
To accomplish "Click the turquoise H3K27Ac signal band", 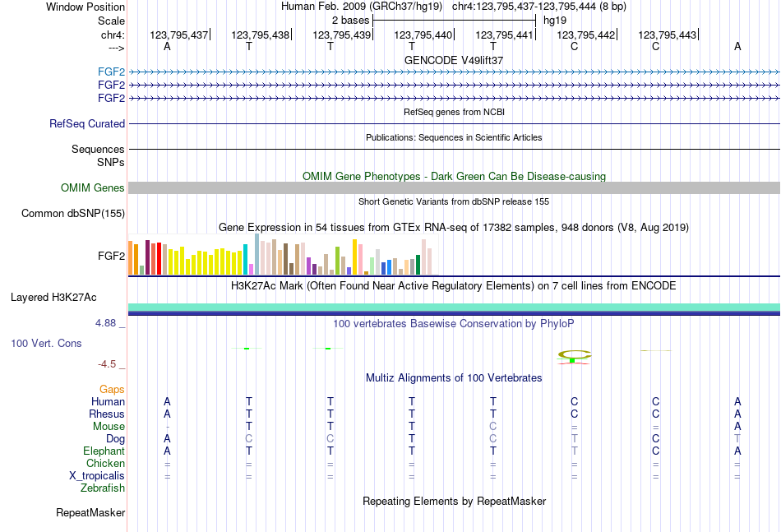I will [x=454, y=307].
